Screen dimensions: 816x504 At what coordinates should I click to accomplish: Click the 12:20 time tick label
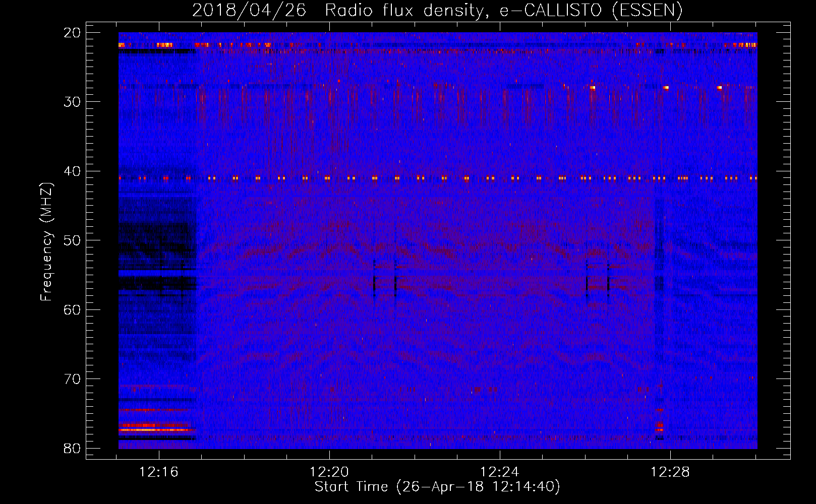coord(329,472)
